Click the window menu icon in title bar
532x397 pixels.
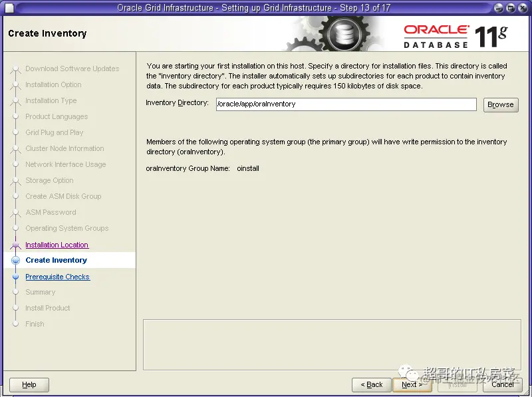[x=9, y=7]
